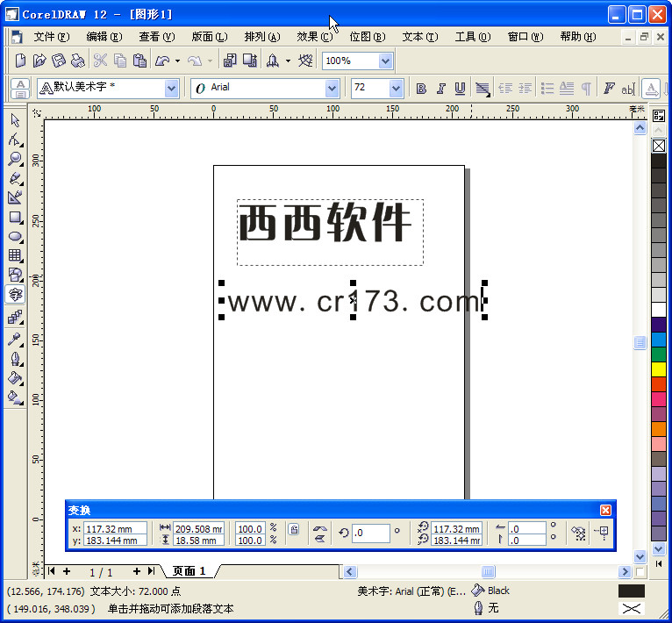Click the Import icon
The width and height of the screenshot is (672, 623).
(x=230, y=61)
